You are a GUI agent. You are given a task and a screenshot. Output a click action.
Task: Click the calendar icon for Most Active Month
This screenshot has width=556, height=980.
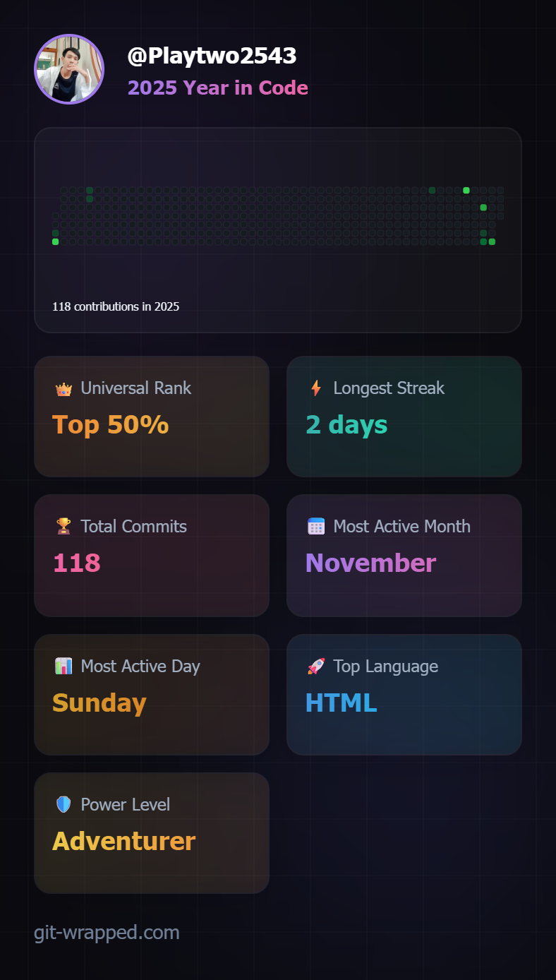(316, 526)
